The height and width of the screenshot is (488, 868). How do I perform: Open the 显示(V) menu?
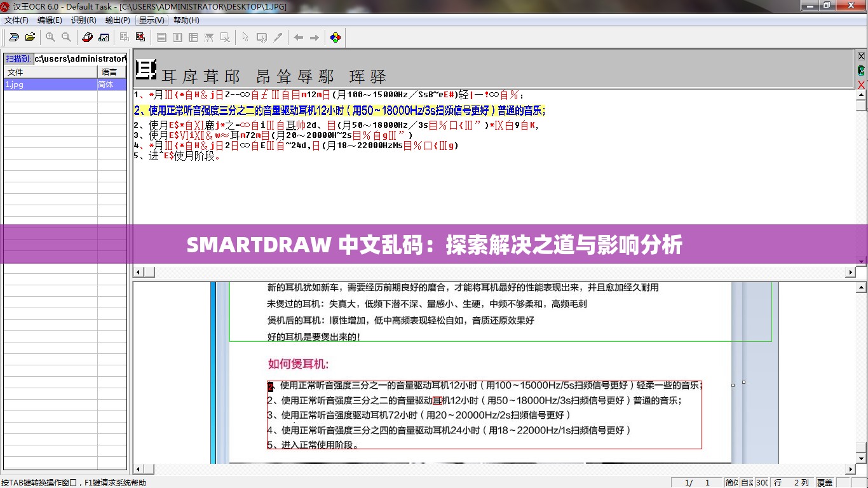151,20
